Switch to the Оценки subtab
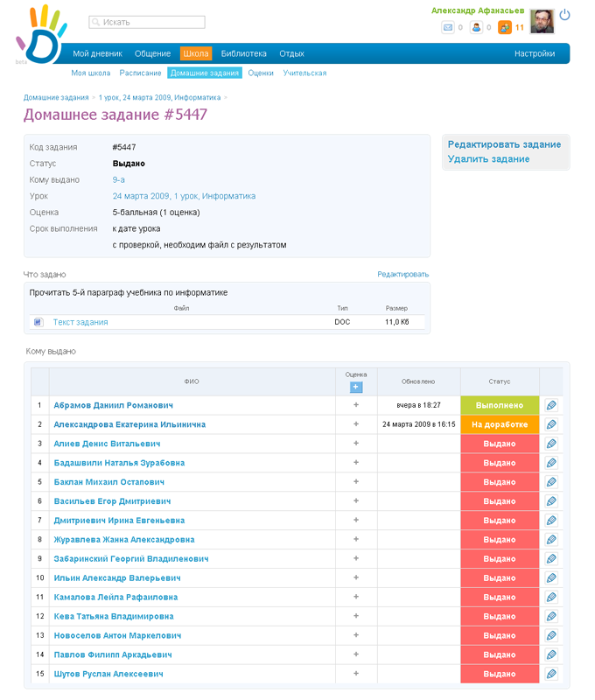Viewport: 595px width, 700px height. point(261,73)
